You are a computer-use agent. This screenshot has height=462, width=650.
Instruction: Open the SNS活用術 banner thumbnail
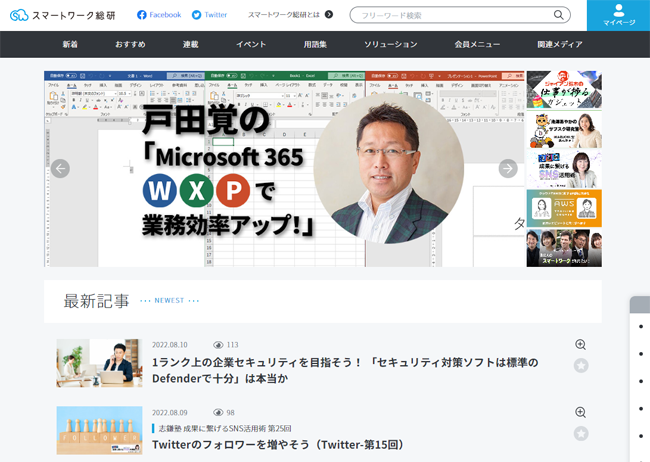click(x=564, y=169)
